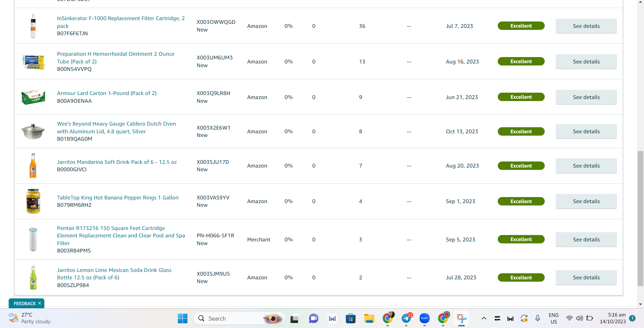
Task: Select ASIN B00A9OENAA text
Action: pyautogui.click(x=74, y=101)
